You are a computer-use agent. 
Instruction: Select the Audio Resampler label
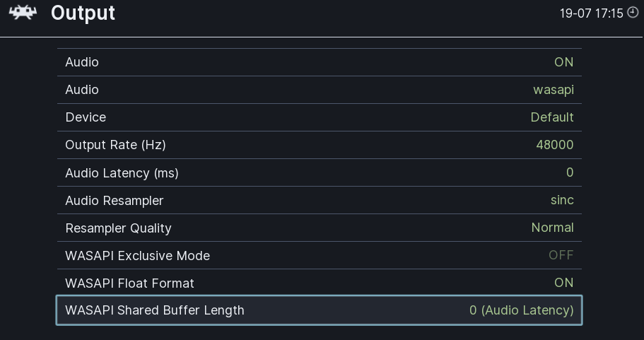pos(115,200)
